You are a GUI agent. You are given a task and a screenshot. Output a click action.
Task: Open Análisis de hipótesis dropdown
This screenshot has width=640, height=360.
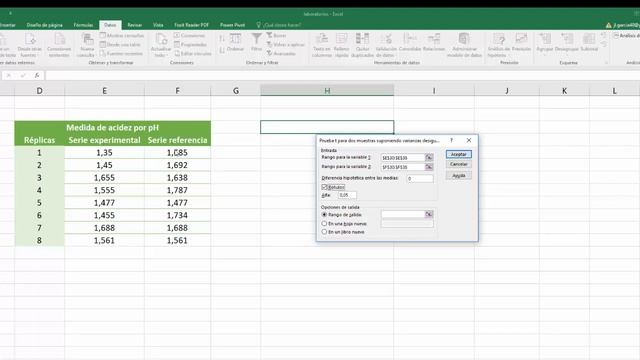(x=498, y=45)
